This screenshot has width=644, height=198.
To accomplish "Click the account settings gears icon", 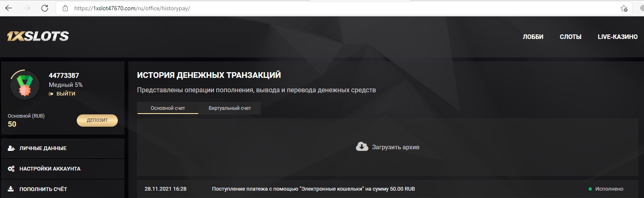I will tap(11, 169).
